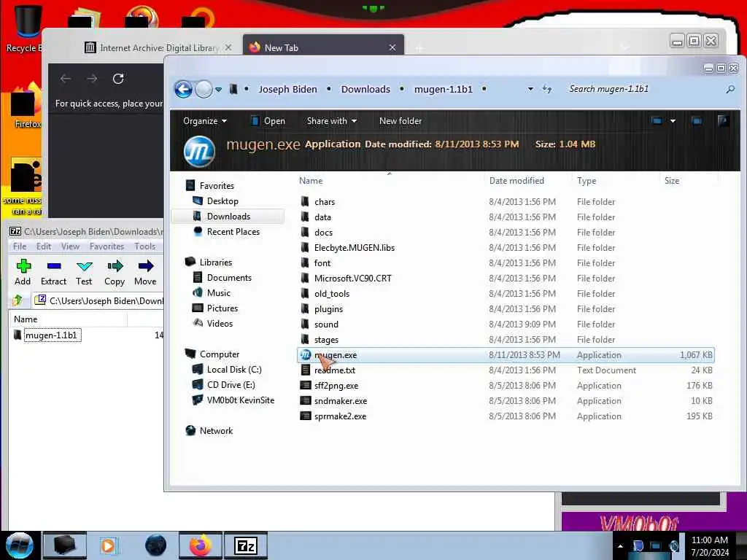The height and width of the screenshot is (560, 747).
Task: Open the Pictures library
Action: (x=222, y=308)
